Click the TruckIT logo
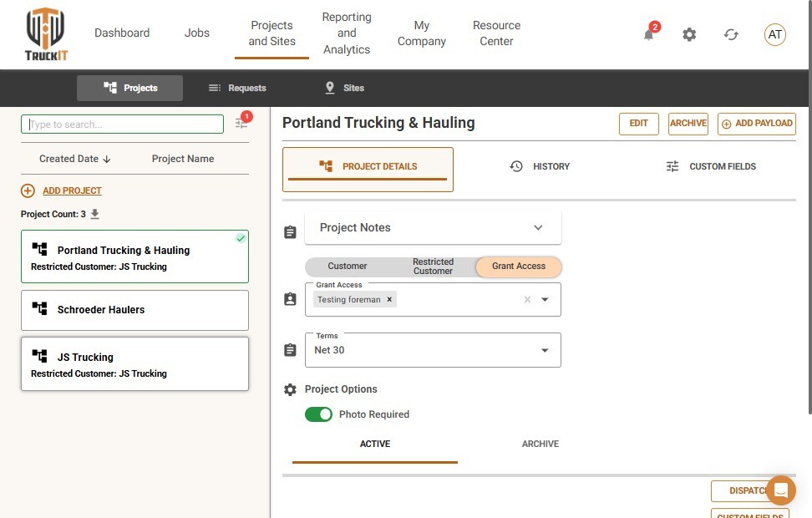Screen dimensions: 812x518 [x=46, y=34]
